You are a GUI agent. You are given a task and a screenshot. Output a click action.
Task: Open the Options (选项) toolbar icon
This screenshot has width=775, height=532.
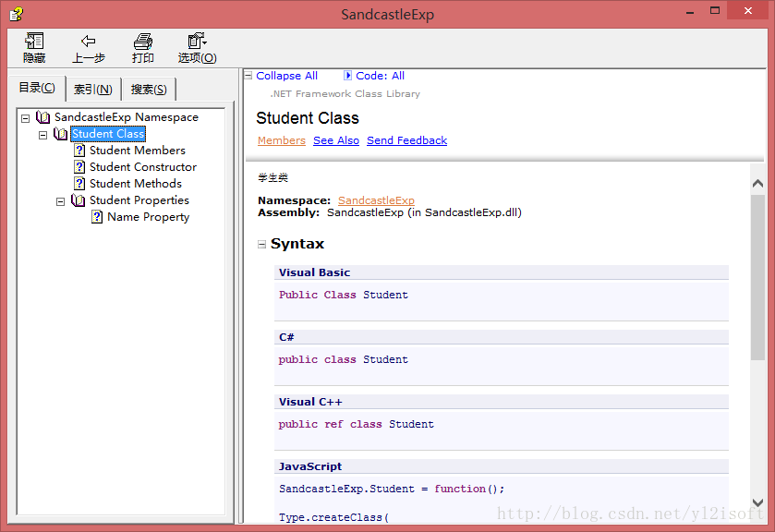point(197,41)
